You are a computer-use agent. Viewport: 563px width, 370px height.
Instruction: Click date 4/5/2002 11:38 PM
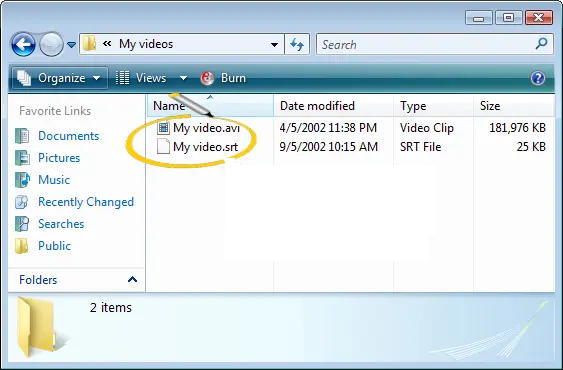click(x=328, y=128)
